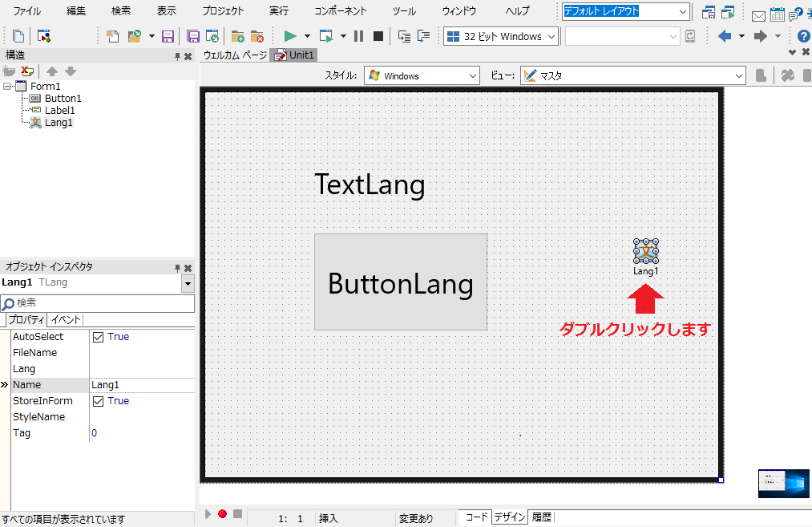The height and width of the screenshot is (527, 812).
Task: Click the stop (program reset) icon
Action: [x=377, y=35]
